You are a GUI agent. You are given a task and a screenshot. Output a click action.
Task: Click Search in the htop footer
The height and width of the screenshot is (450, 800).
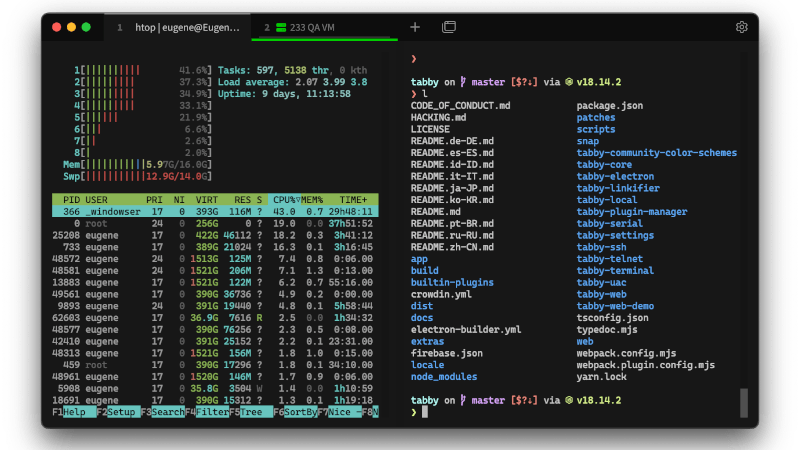pyautogui.click(x=167, y=411)
